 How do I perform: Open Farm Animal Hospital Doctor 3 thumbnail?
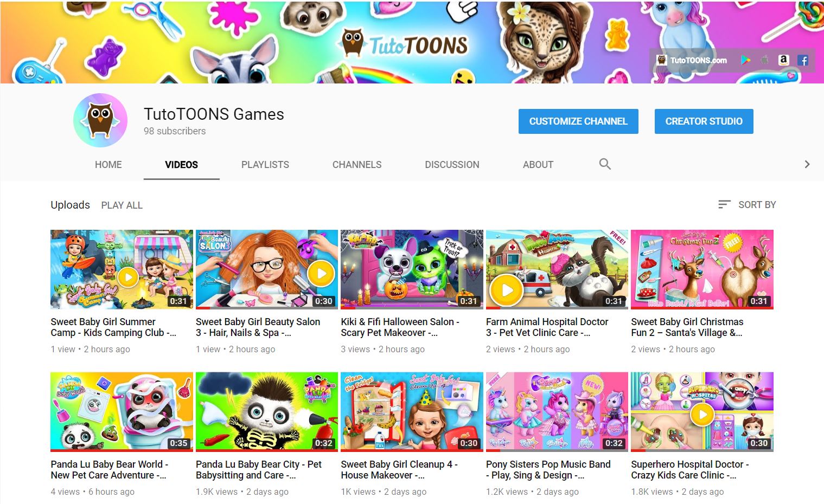tap(557, 269)
